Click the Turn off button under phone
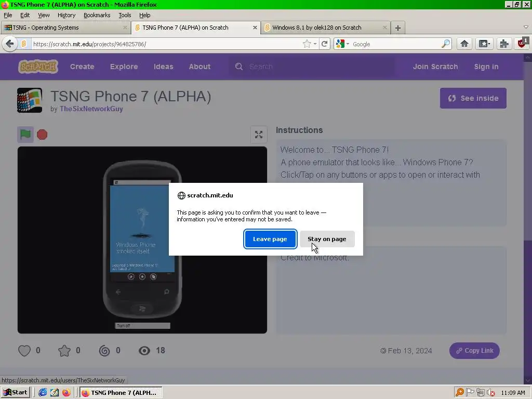The height and width of the screenshot is (399, 532). pos(142,326)
